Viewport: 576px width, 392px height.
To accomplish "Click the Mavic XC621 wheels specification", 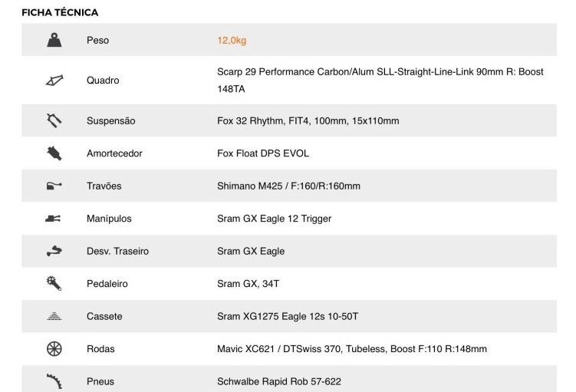I will tap(351, 349).
